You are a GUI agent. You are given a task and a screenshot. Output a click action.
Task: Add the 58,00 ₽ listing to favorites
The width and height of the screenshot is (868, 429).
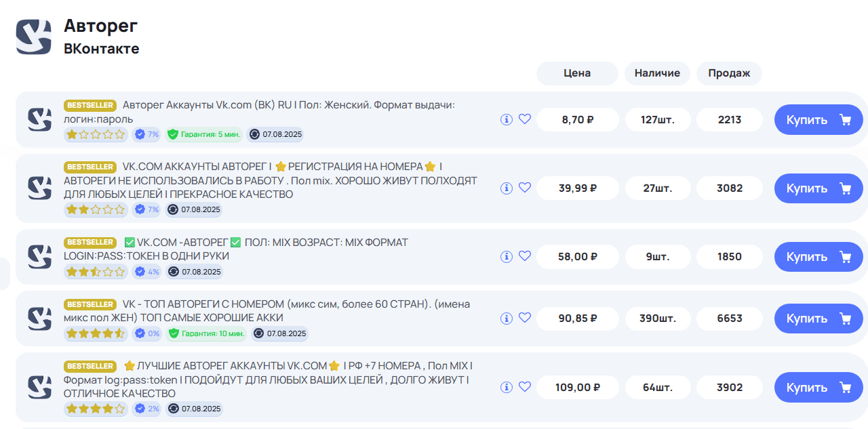[524, 256]
